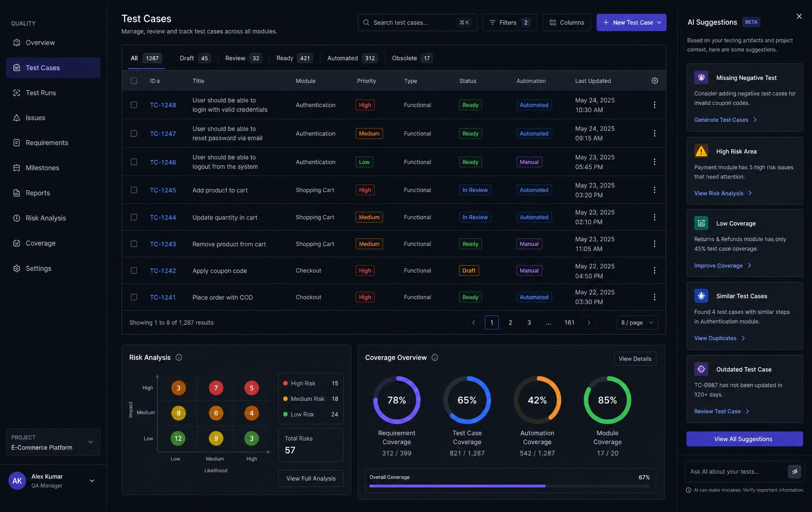Tick the checkbox for TC-1241
Viewport: 812px width, 512px height.
click(134, 297)
